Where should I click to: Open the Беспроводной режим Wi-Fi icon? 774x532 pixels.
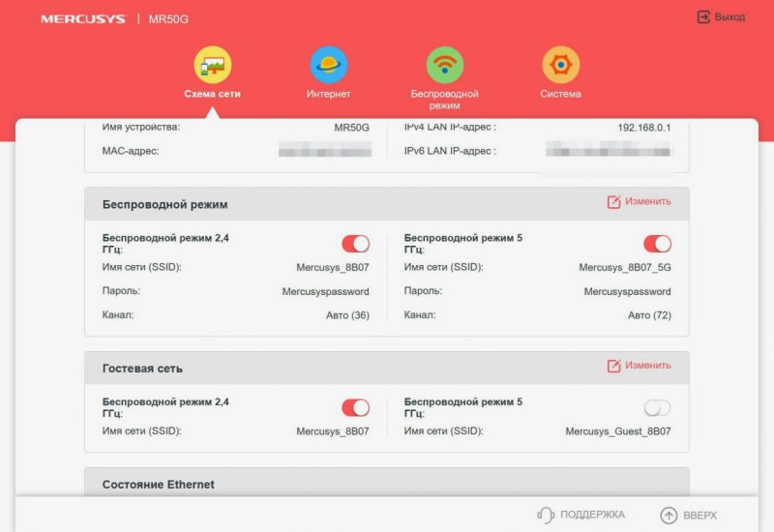(445, 65)
